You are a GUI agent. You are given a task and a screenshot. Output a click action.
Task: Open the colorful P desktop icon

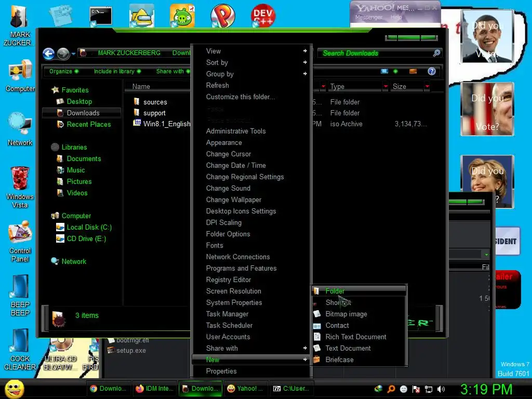(x=222, y=16)
